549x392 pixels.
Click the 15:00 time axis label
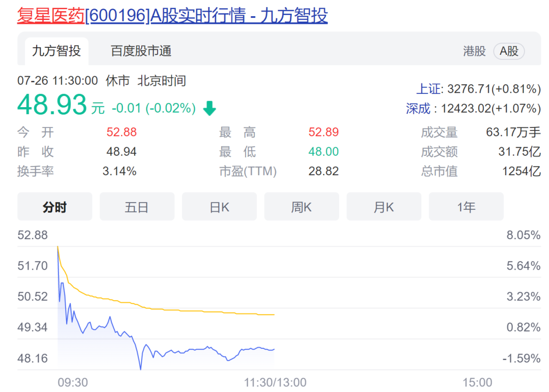click(477, 382)
